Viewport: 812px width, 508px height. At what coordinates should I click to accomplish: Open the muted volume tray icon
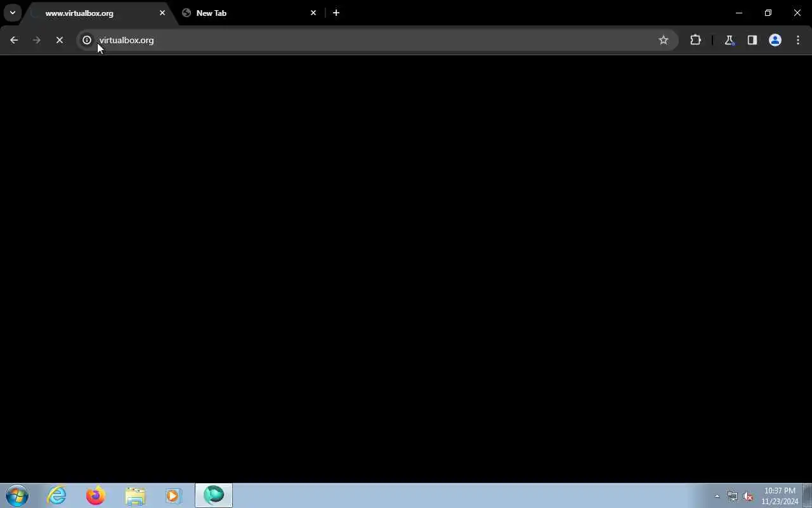pos(748,496)
